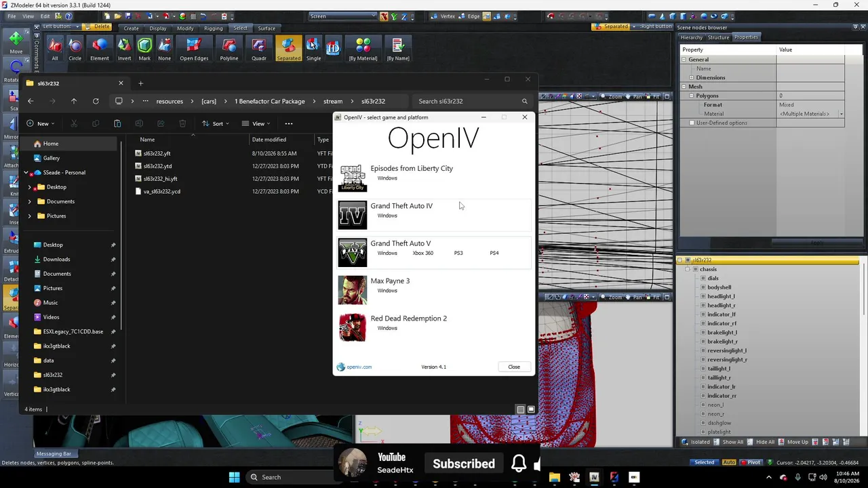Collapse the General property group
This screenshot has width=868, height=488.
point(684,60)
